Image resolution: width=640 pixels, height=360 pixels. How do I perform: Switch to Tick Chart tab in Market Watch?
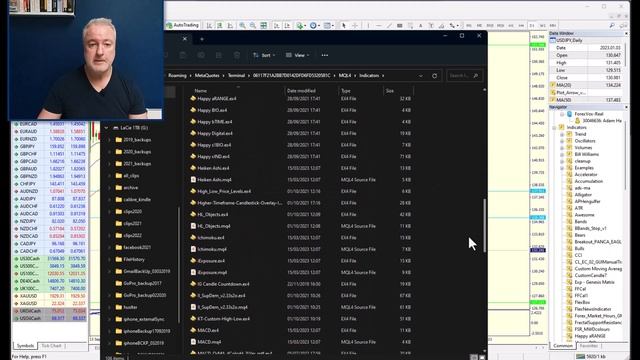point(51,346)
